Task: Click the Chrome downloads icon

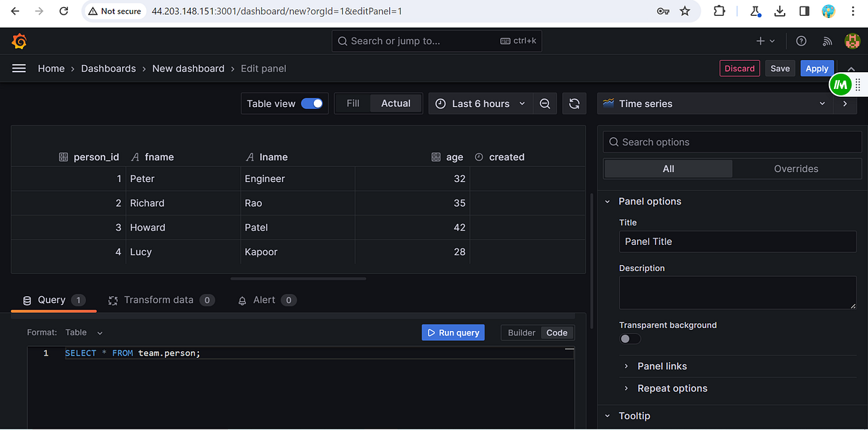Action: point(778,11)
